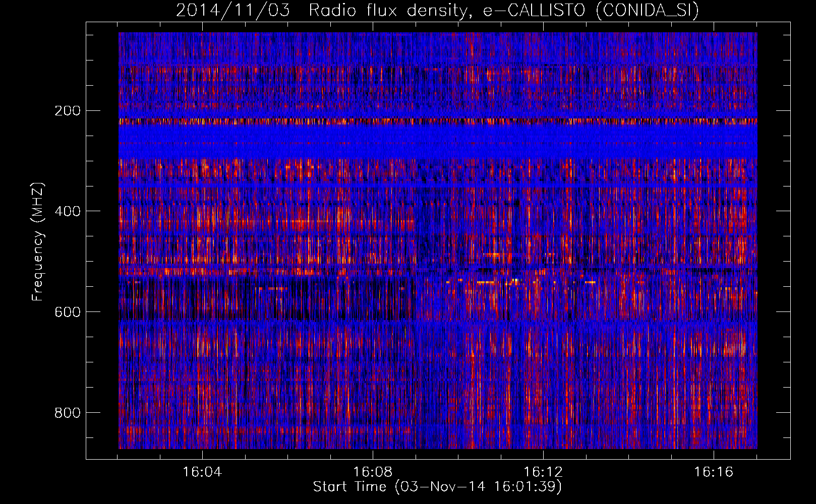The image size is (816, 504).
Task: Click the 600 frequency tick label
Action: [x=67, y=312]
